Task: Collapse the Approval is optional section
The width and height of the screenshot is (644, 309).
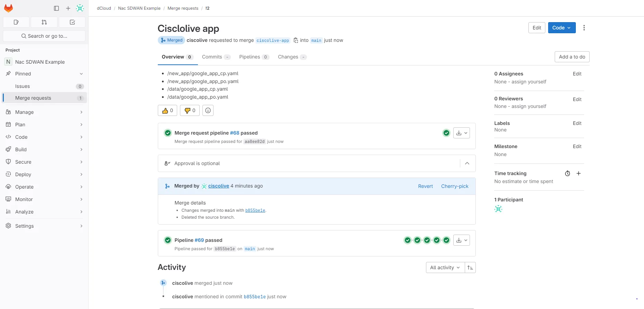Action: click(x=467, y=163)
